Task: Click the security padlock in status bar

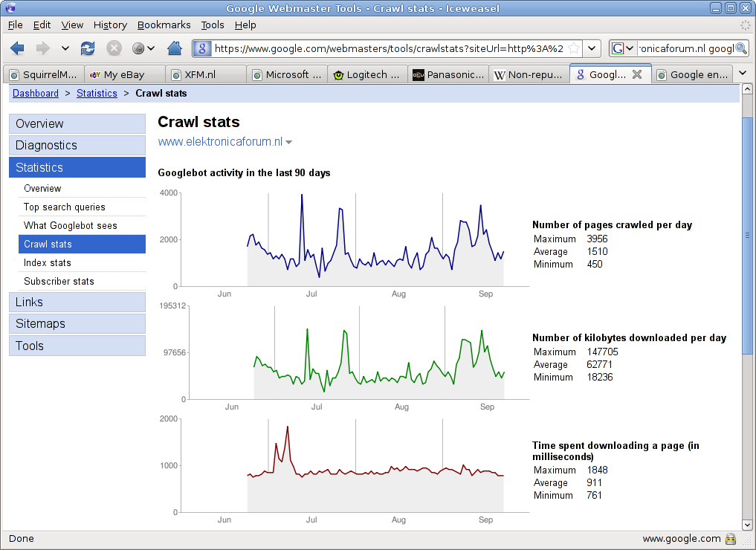Action: pos(731,539)
